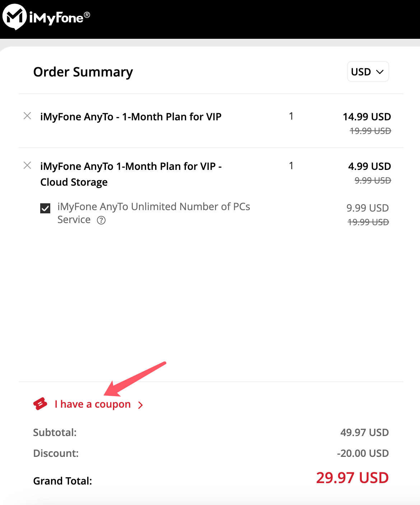The width and height of the screenshot is (420, 505).
Task: Click the strikethrough 19.99 USD price
Action: (369, 131)
